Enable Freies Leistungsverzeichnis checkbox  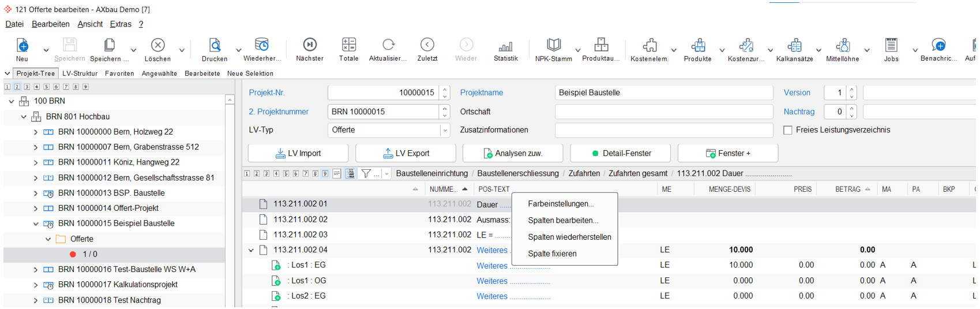[x=788, y=130]
